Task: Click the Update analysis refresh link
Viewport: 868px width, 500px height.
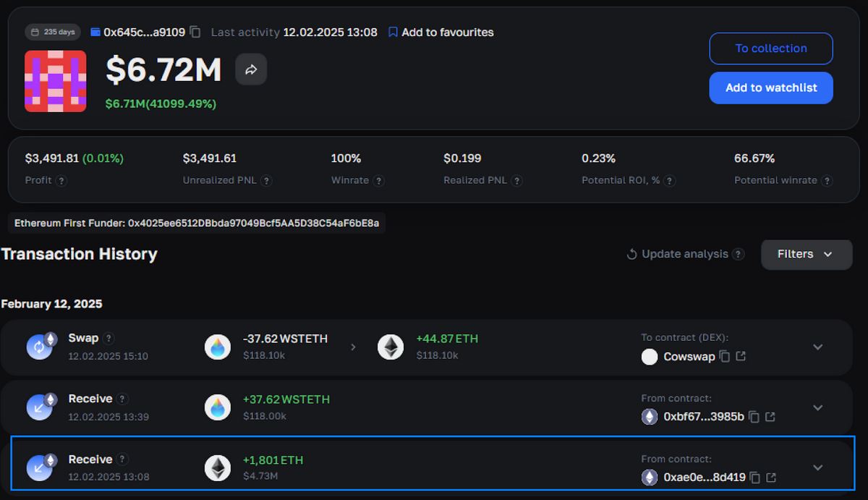Action: (x=678, y=254)
